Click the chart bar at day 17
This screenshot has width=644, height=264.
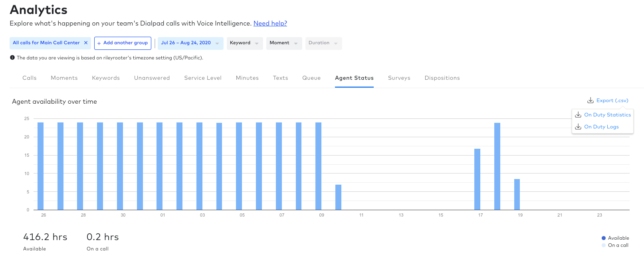477,179
